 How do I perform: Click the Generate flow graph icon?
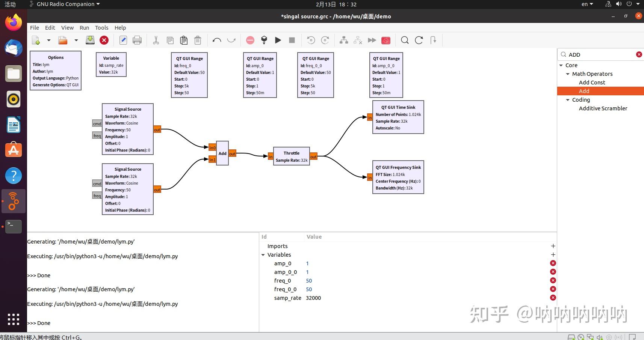(264, 40)
